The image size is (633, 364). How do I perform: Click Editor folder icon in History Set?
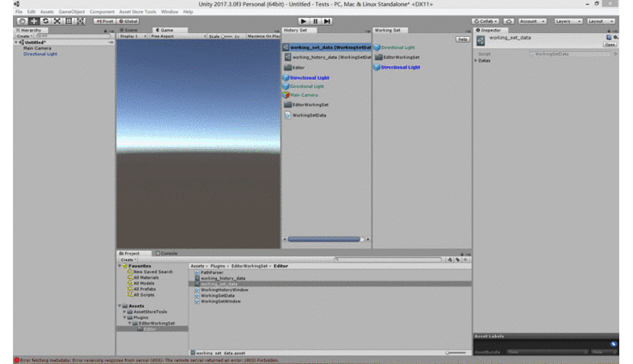point(288,68)
